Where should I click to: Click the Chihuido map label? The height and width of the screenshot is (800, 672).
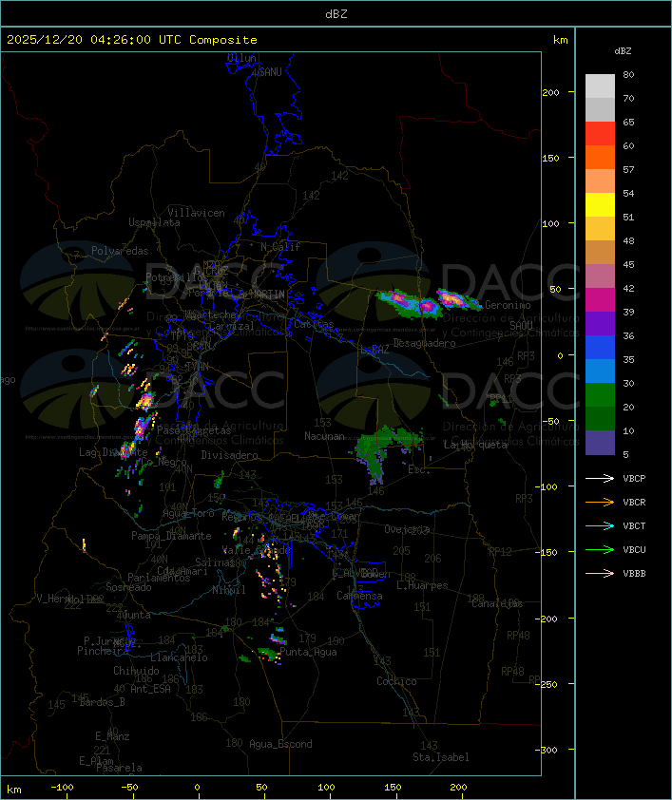[136, 671]
